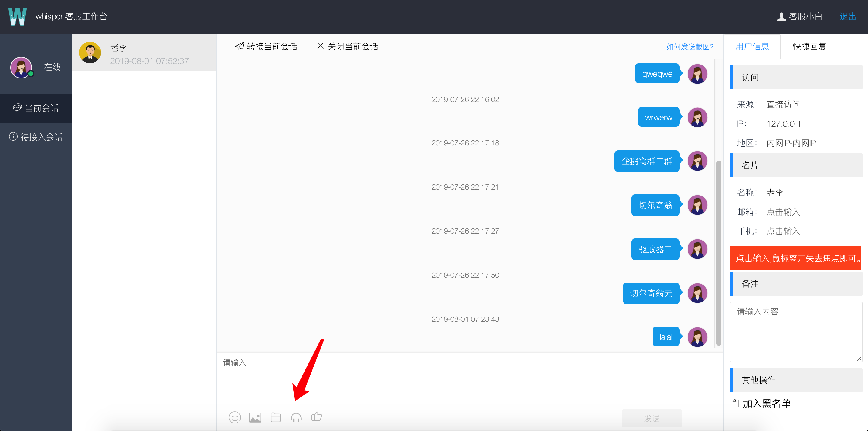
Task: Click the 切尔奇翁无 message bubble
Action: [x=651, y=293]
